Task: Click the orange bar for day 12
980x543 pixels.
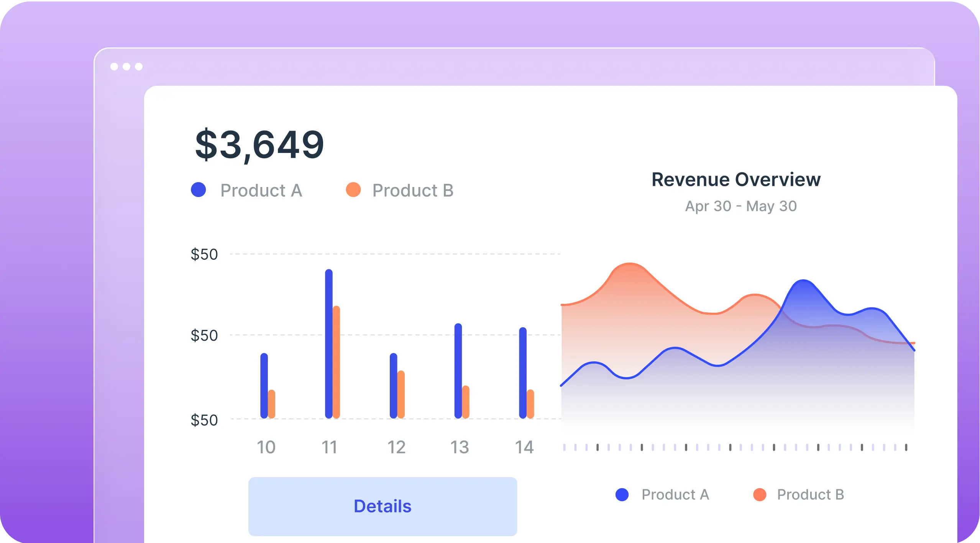Action: click(401, 394)
